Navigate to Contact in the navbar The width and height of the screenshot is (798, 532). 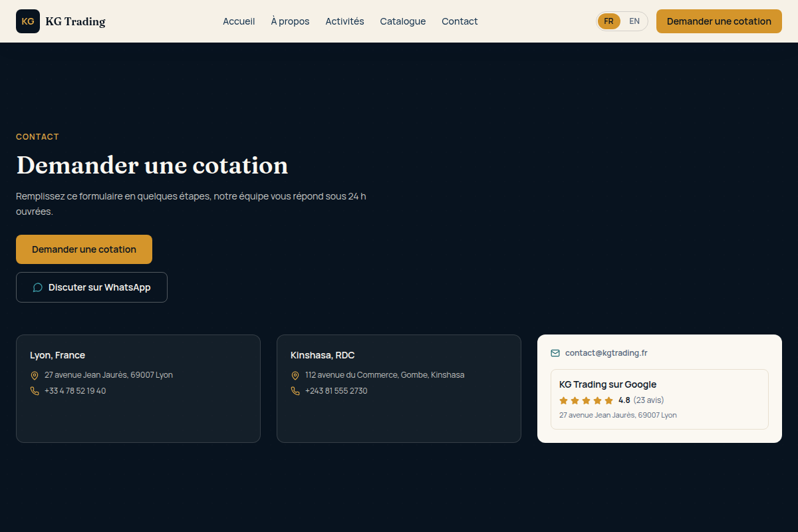[460, 21]
